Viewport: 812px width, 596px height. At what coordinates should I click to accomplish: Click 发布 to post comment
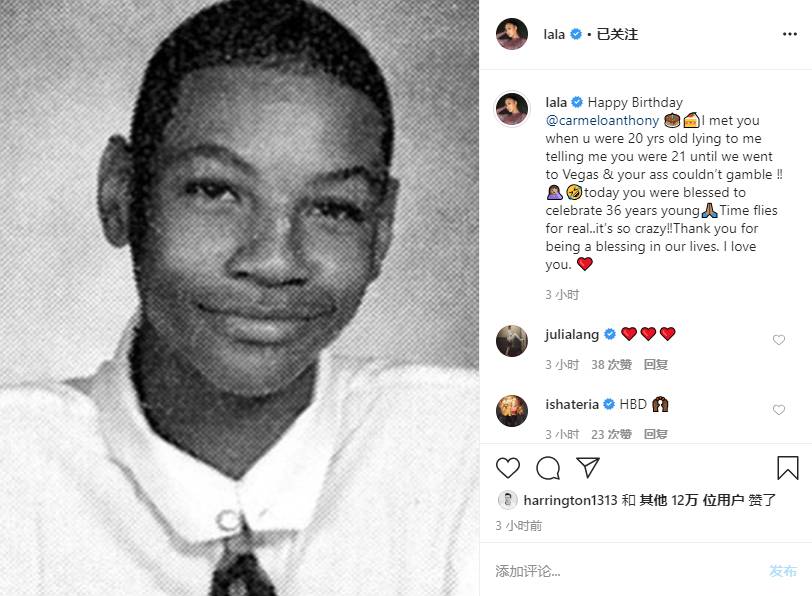click(x=783, y=571)
